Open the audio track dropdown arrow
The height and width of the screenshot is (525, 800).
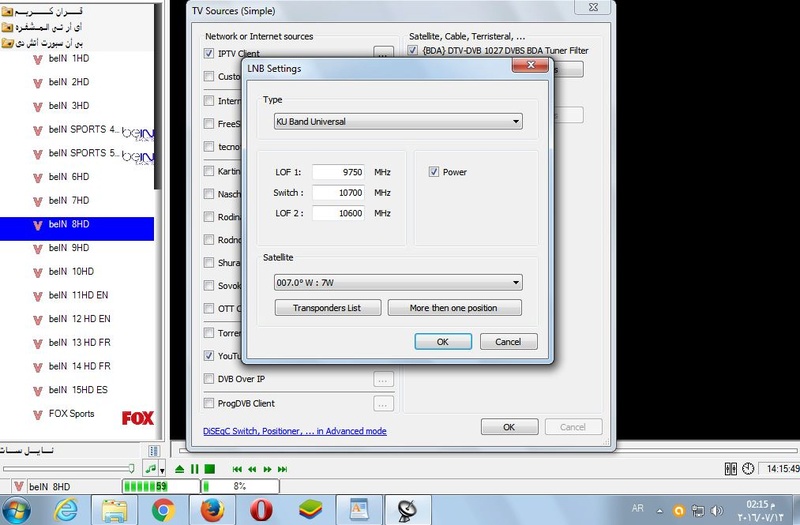pyautogui.click(x=162, y=470)
